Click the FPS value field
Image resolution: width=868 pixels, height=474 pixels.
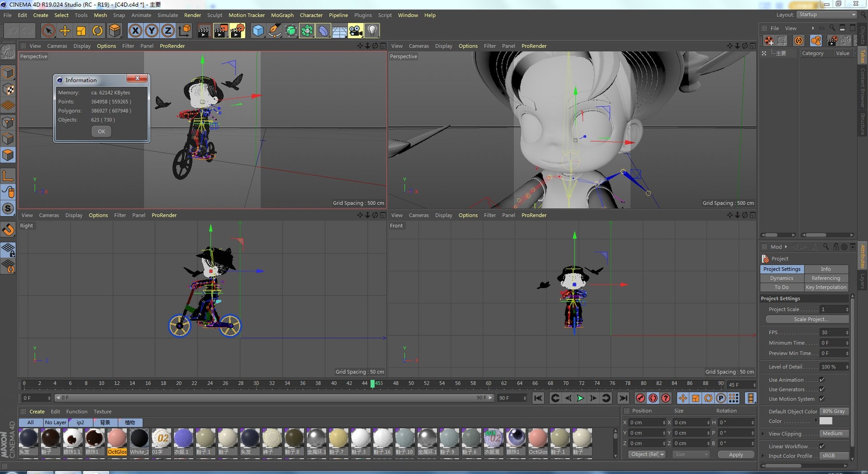(x=835, y=332)
